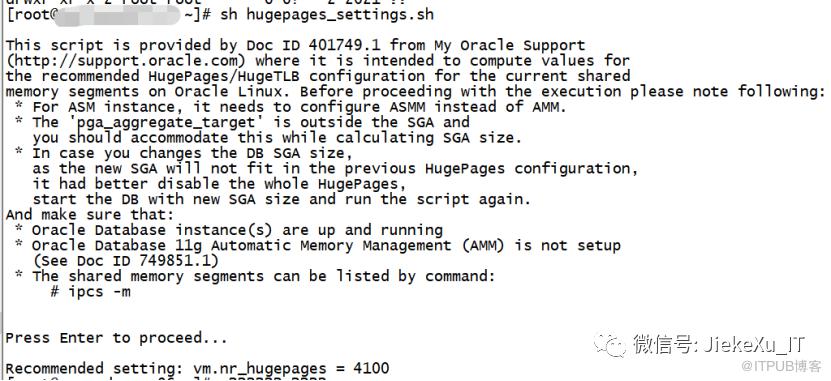Click 'start the DB with new SGA' line
Screen dimensions: 831x381
(x=281, y=199)
